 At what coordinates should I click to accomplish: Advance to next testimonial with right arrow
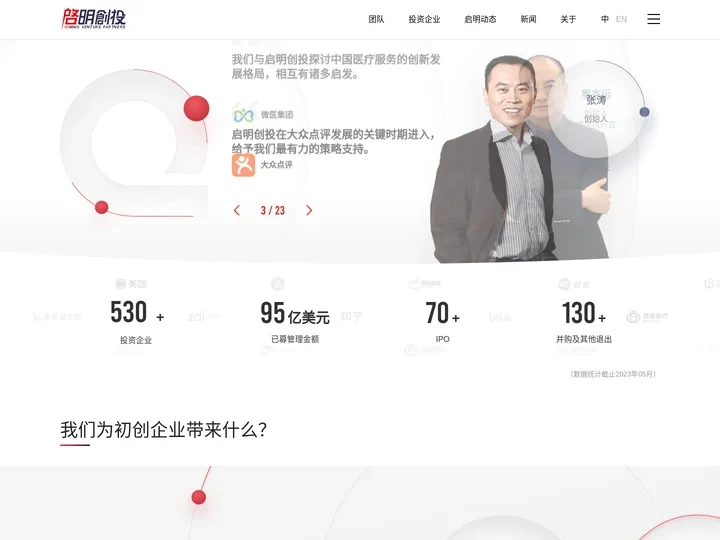pos(309,210)
